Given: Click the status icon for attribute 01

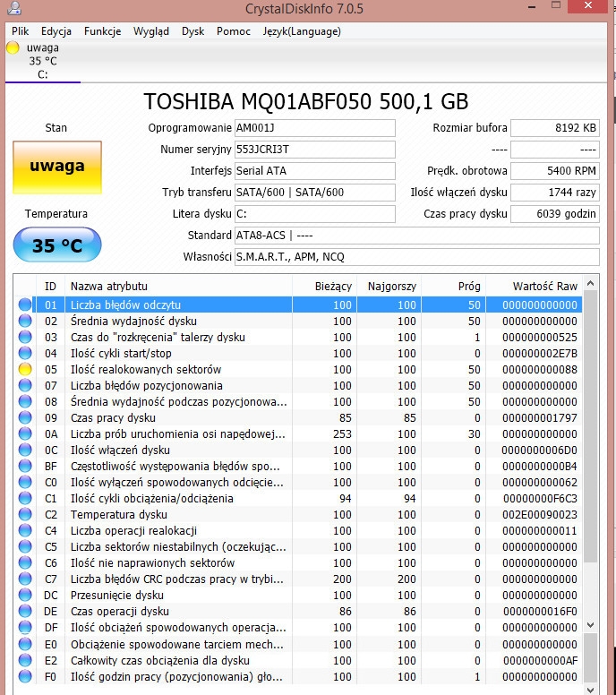Looking at the screenshot, I should point(25,305).
